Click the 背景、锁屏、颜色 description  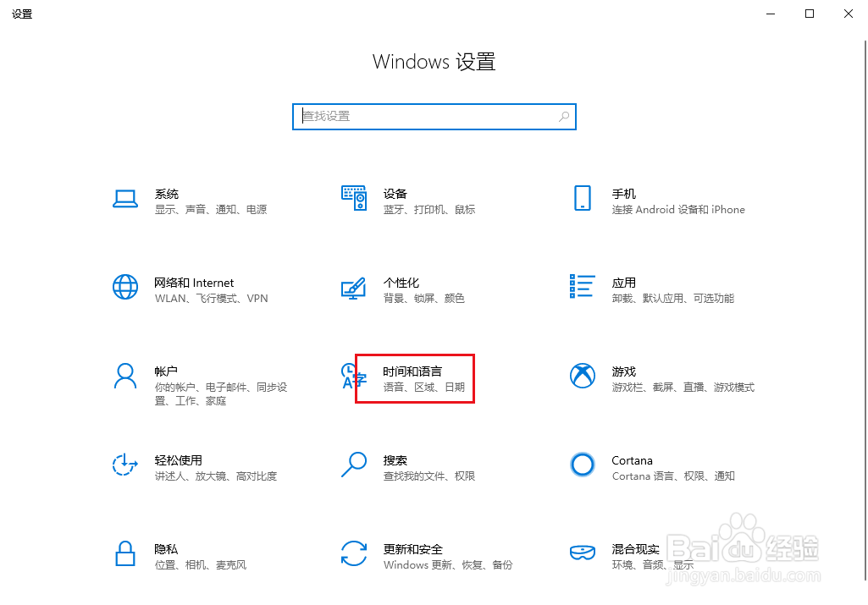click(424, 299)
